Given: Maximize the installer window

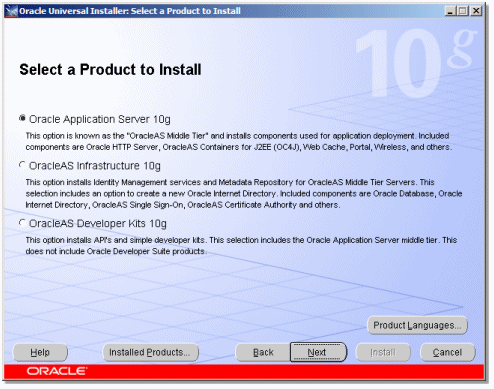Looking at the screenshot, I should click(463, 11).
